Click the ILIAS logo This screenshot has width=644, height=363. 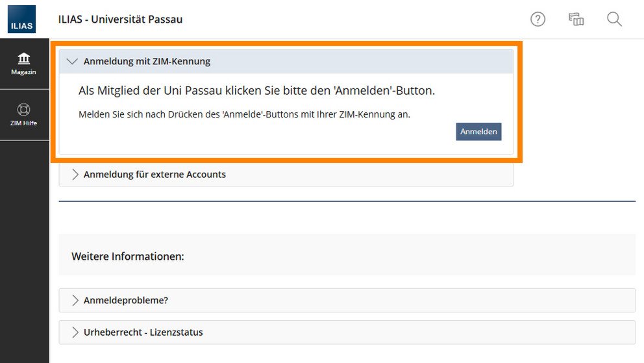pos(22,19)
